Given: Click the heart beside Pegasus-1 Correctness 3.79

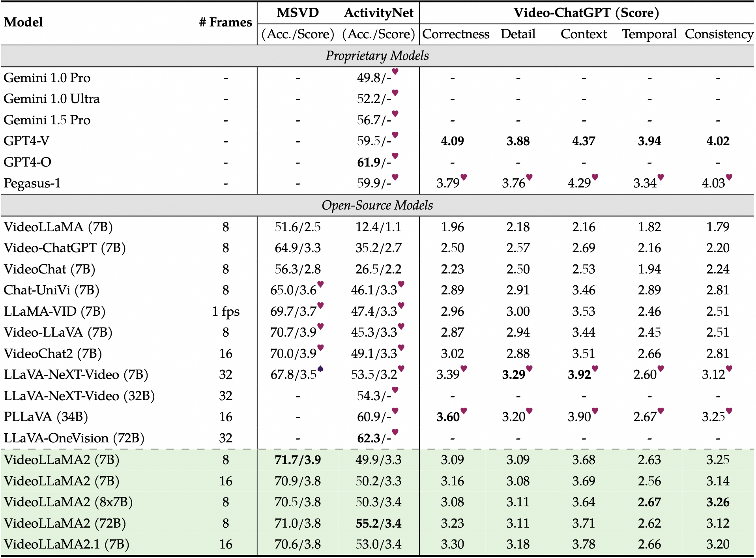Looking at the screenshot, I should [x=464, y=177].
